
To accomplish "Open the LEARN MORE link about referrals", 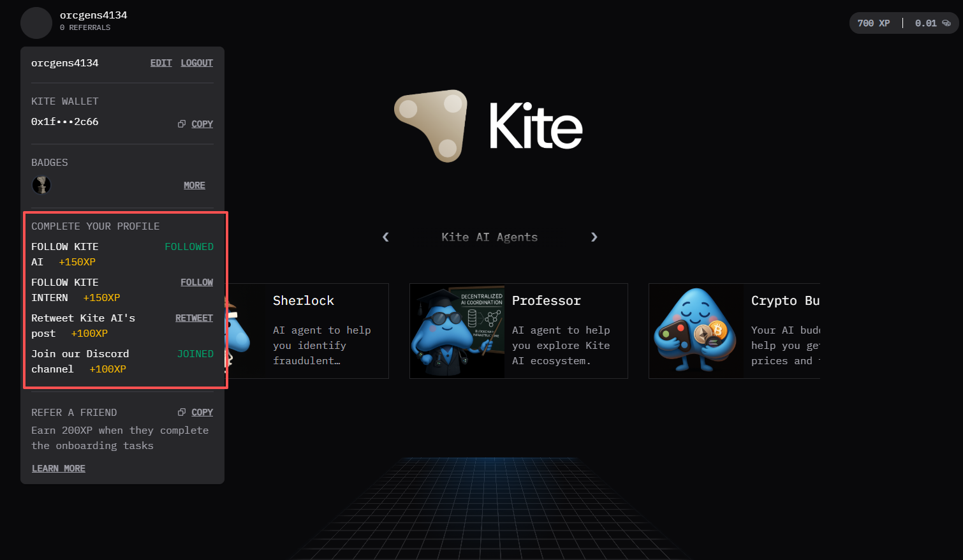I will click(x=58, y=468).
